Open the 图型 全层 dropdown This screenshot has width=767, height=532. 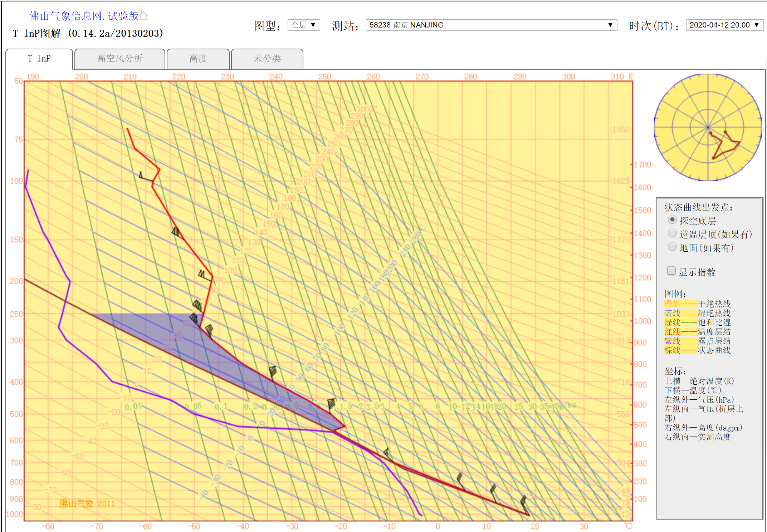(303, 25)
